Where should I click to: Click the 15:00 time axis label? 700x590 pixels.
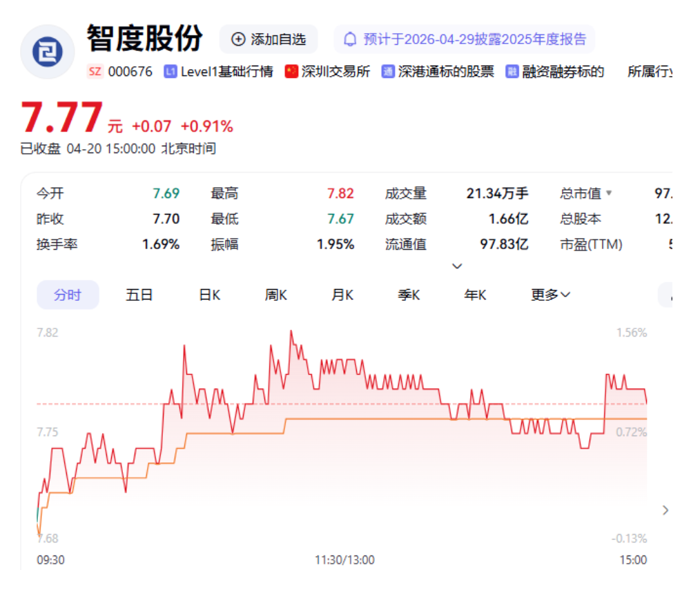633,560
